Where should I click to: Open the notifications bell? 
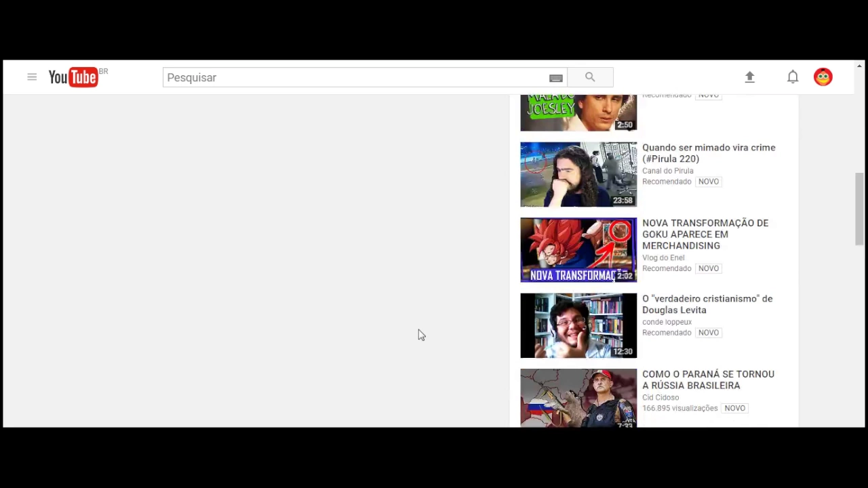click(x=793, y=77)
